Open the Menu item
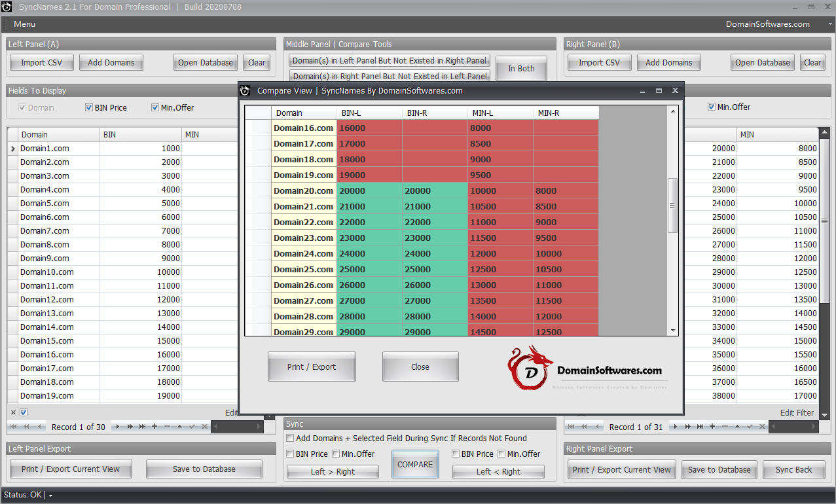 [25, 24]
